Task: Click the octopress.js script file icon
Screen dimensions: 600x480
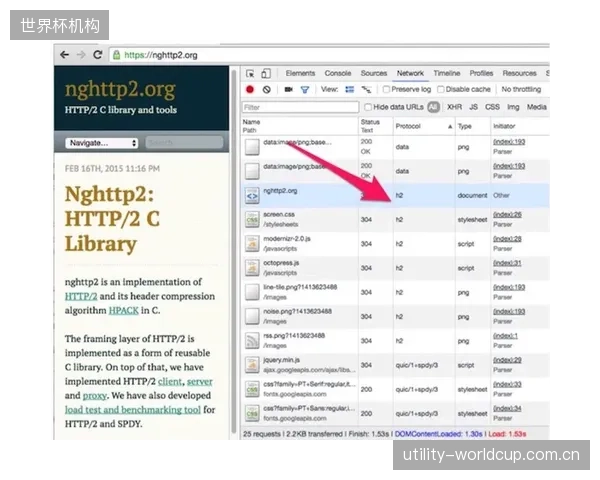Action: coord(252,268)
